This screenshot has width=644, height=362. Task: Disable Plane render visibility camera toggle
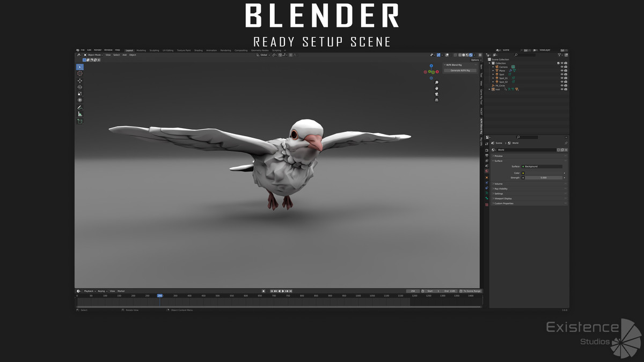click(x=565, y=71)
